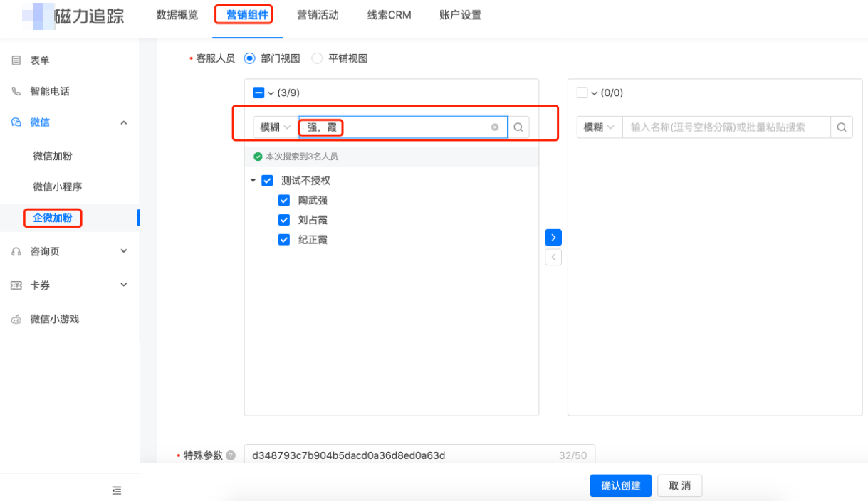
Task: Open the 卡券 section icon
Action: point(16,285)
